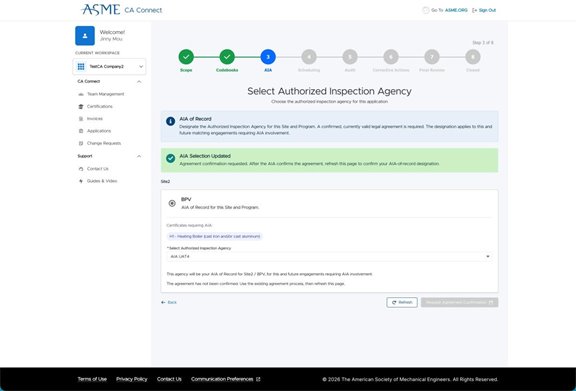Click the gray step 5 Audit circle
This screenshot has height=391, width=576.
tap(350, 57)
